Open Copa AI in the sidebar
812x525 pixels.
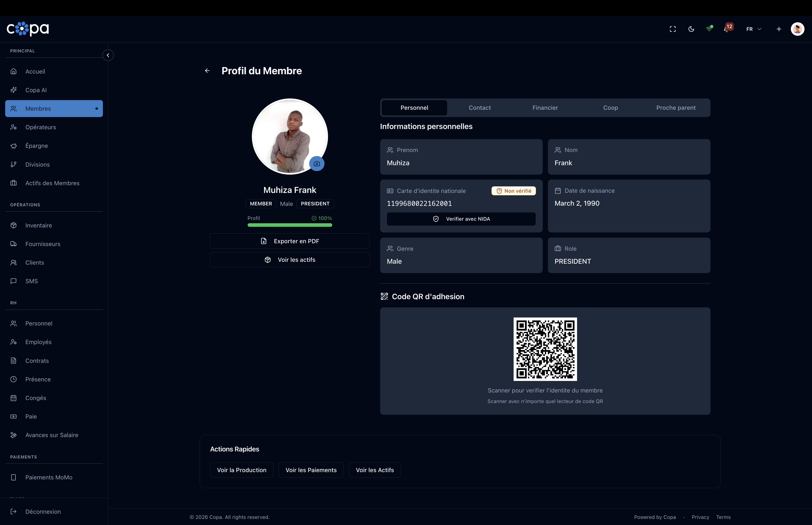pyautogui.click(x=36, y=90)
